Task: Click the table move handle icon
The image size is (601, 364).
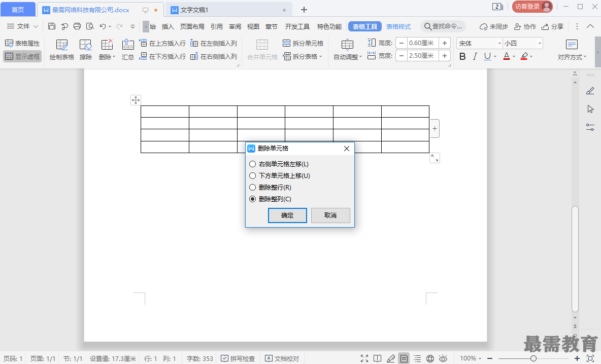Action: click(x=136, y=100)
